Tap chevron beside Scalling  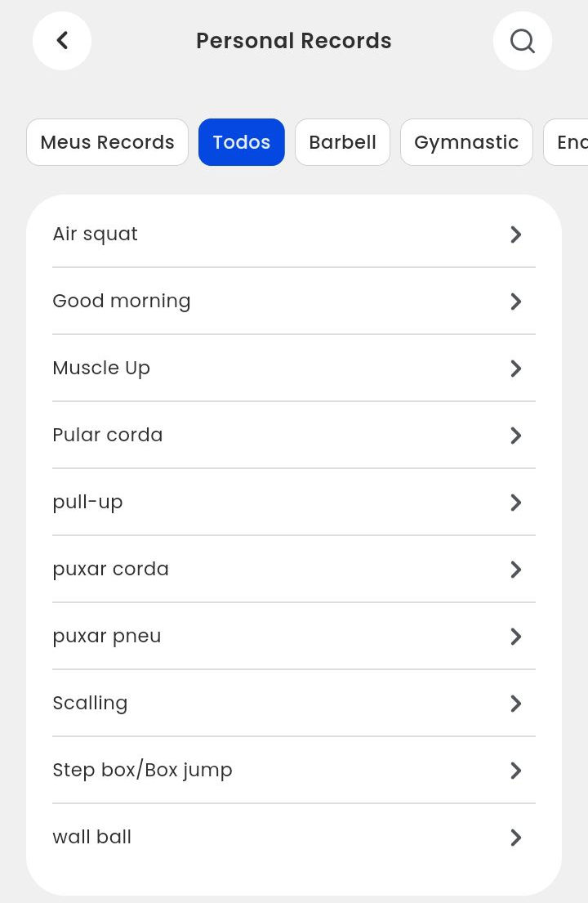coord(515,704)
